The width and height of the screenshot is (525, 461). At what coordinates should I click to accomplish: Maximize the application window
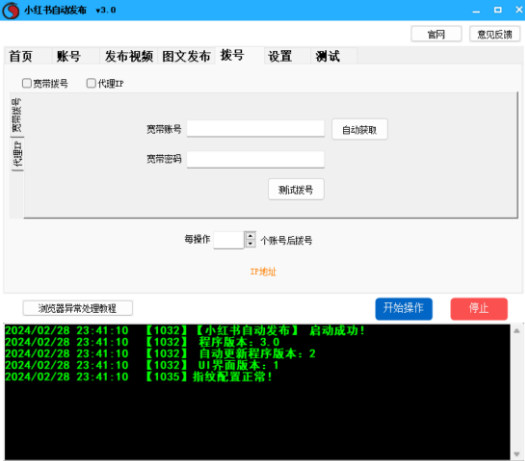498,10
